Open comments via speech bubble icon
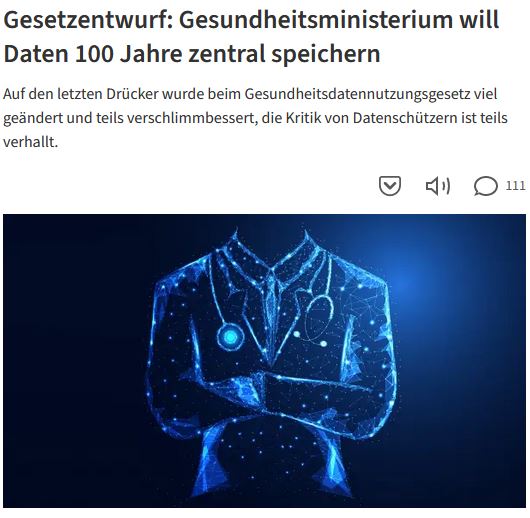530x518 pixels. click(486, 186)
